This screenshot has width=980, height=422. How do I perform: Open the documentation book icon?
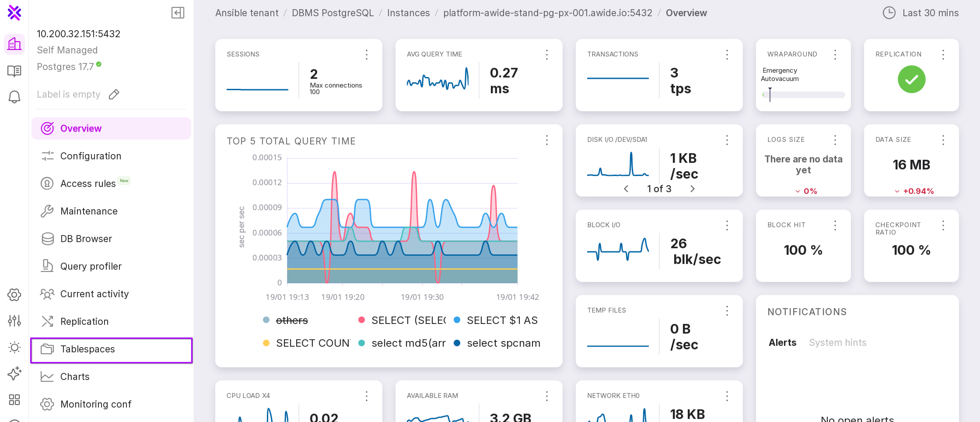(x=14, y=71)
